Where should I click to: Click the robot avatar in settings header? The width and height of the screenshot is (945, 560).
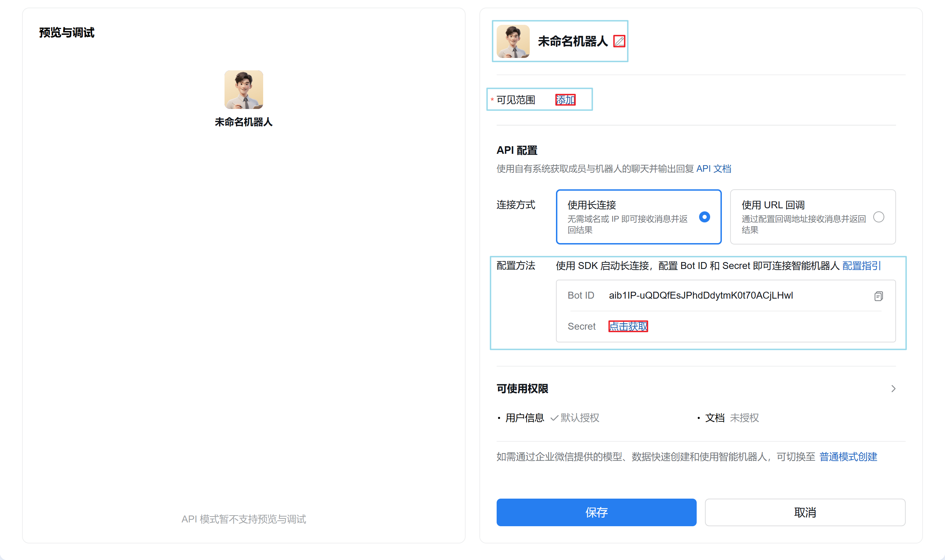tap(513, 41)
